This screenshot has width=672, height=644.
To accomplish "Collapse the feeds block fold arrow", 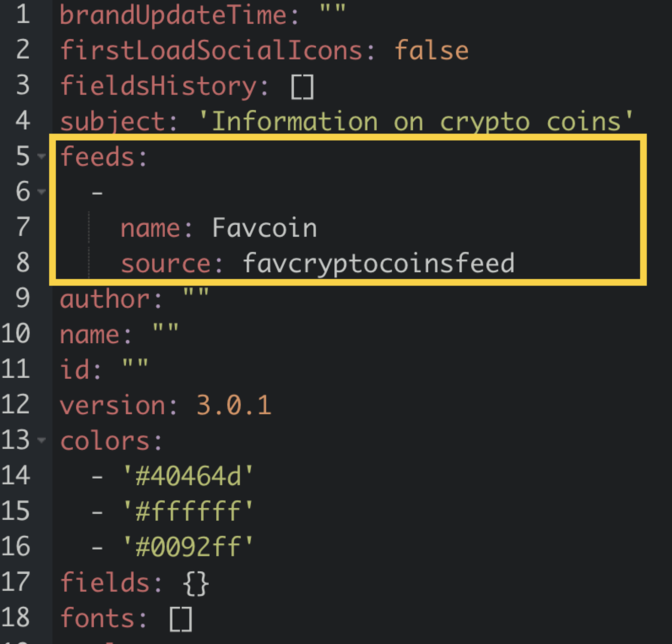I will point(41,156).
